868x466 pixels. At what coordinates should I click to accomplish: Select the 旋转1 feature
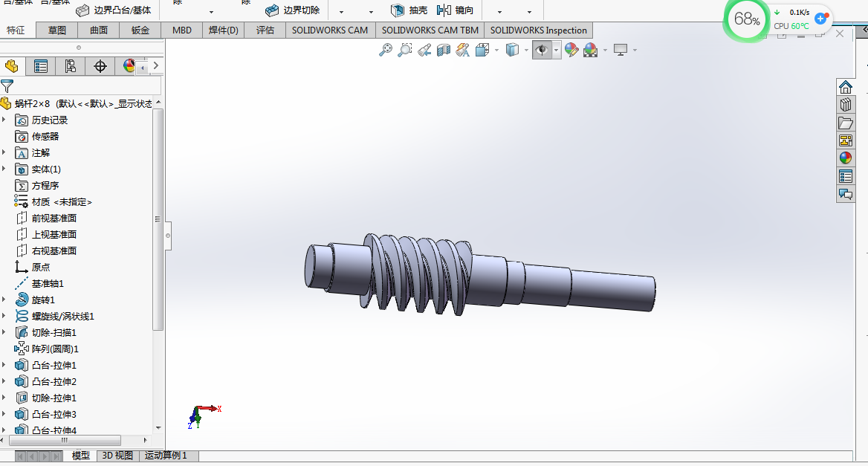[x=36, y=300]
